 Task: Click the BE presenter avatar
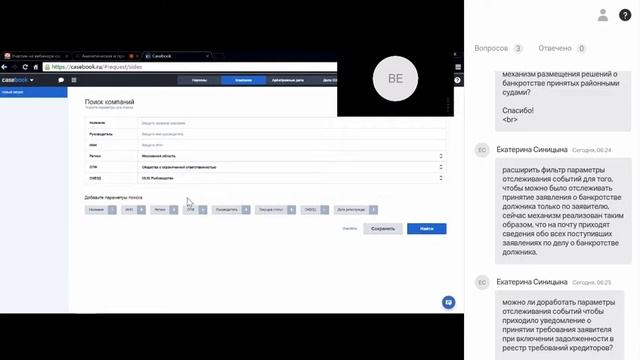(395, 78)
